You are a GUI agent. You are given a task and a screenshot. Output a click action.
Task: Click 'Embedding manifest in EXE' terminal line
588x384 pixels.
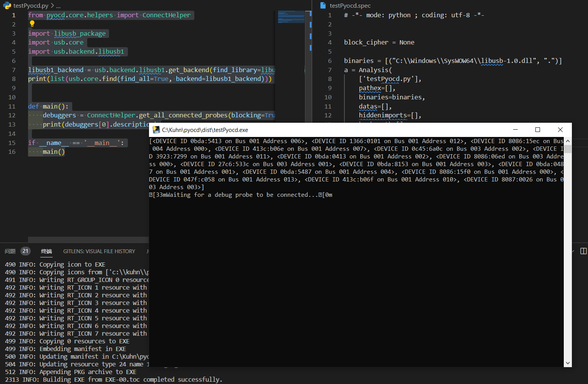tap(83, 349)
